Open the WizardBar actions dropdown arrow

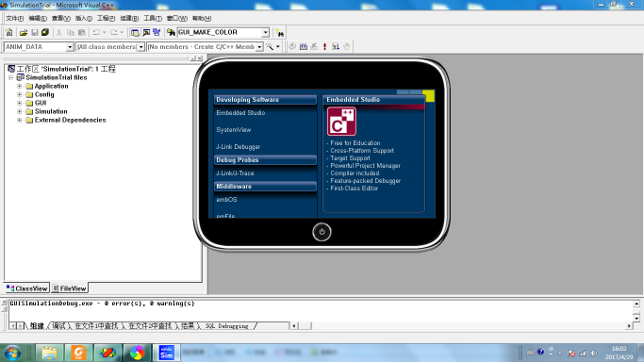coord(278,47)
